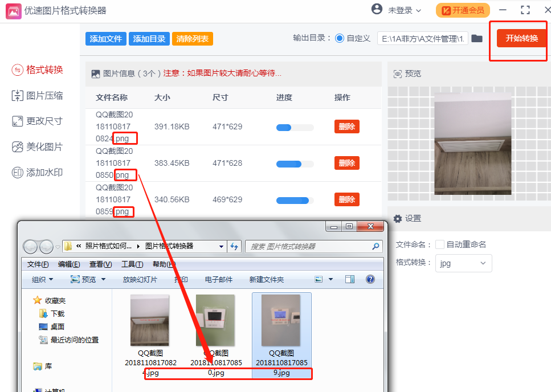
Task: Toggle the 刷新 refresh button in Explorer
Action: (x=234, y=246)
